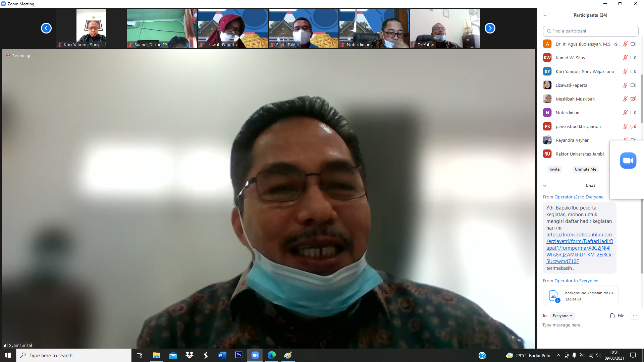This screenshot has width=644, height=362.
Task: Open chat more options ellipsis button
Action: tap(635, 316)
